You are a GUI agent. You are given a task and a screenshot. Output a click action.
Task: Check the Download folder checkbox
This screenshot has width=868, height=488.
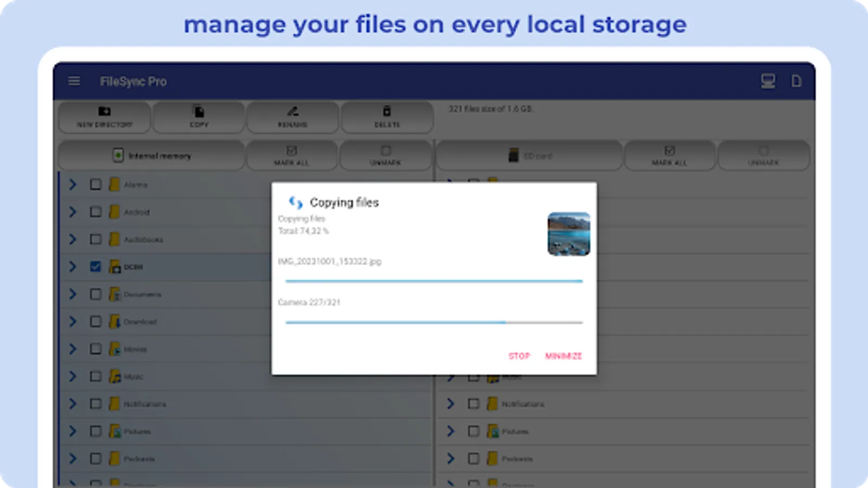(x=95, y=322)
